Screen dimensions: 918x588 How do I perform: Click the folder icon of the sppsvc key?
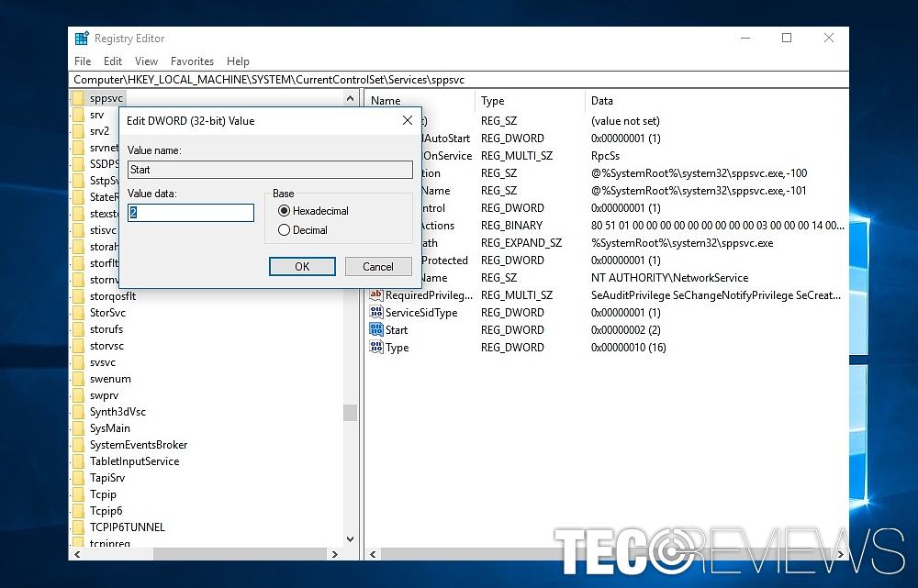coord(78,98)
